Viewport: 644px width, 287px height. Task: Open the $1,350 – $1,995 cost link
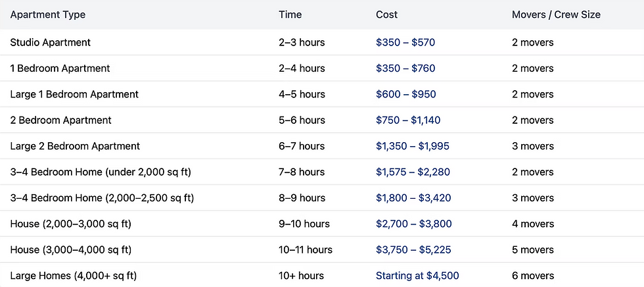click(413, 146)
